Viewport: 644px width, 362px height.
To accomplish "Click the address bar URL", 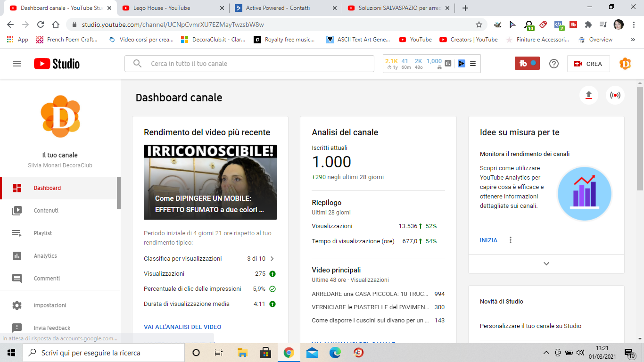I will pyautogui.click(x=173, y=25).
